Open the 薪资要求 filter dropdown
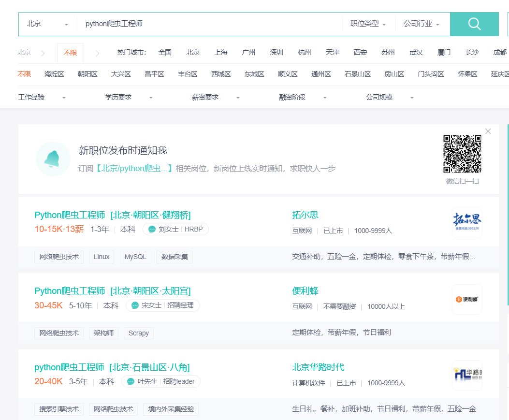 click(216, 97)
